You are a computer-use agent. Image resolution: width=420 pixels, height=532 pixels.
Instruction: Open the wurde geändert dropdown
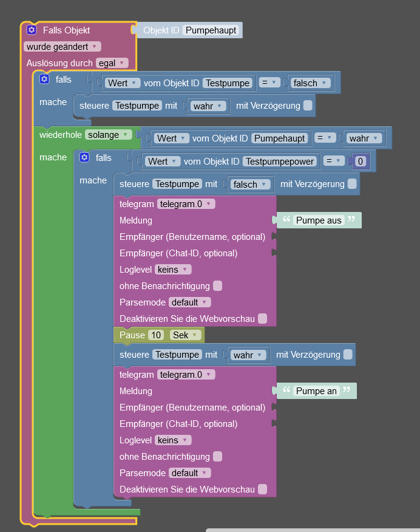(x=63, y=47)
